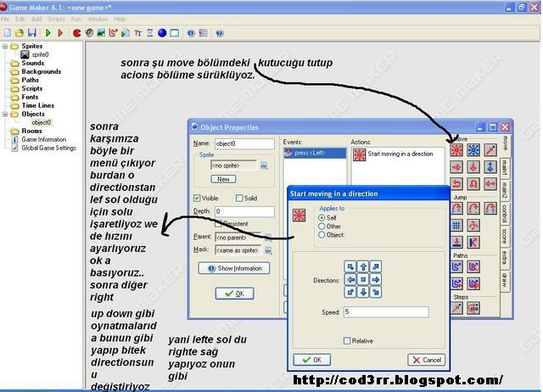543x392 pixels.
Task: Toggle the left arrow direction button
Action: pyautogui.click(x=350, y=279)
